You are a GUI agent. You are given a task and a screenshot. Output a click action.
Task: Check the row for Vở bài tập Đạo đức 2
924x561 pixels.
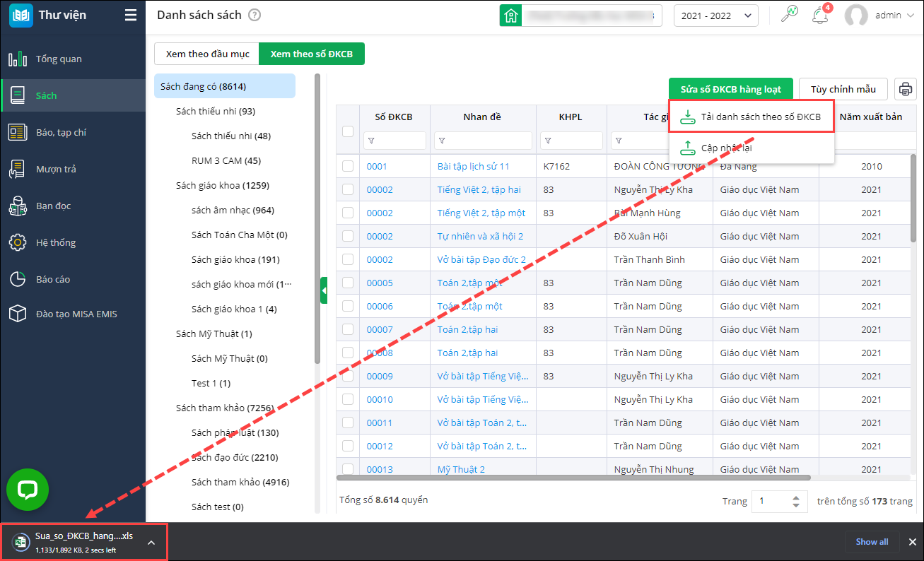(348, 259)
